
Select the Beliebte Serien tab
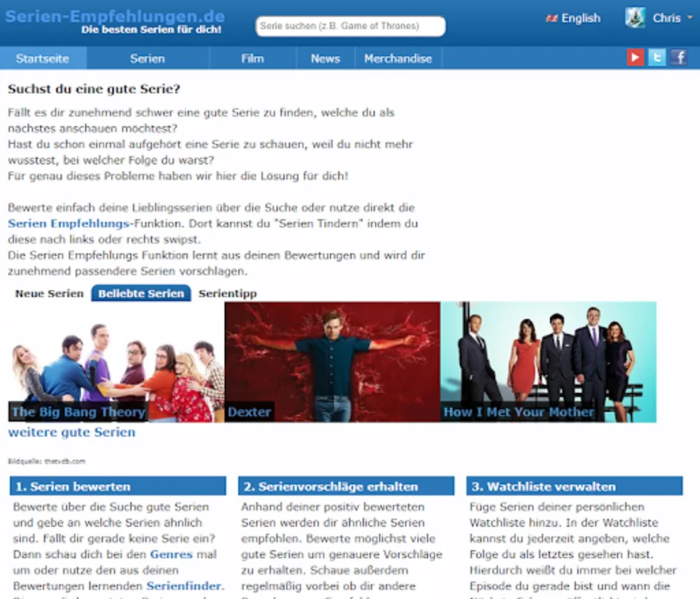[x=141, y=294]
